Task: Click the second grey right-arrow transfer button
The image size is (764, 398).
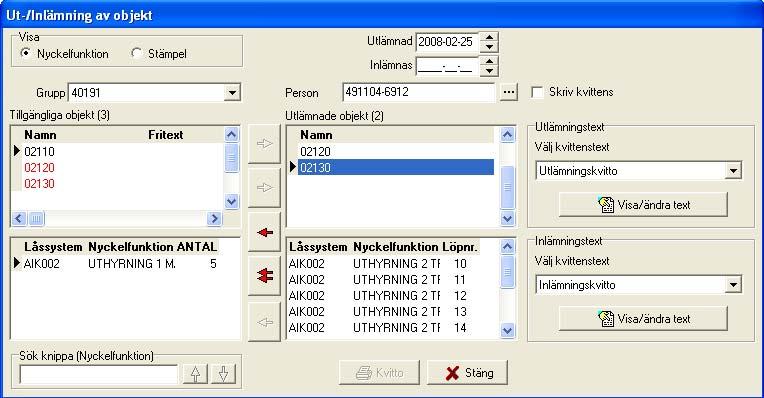Action: click(265, 188)
